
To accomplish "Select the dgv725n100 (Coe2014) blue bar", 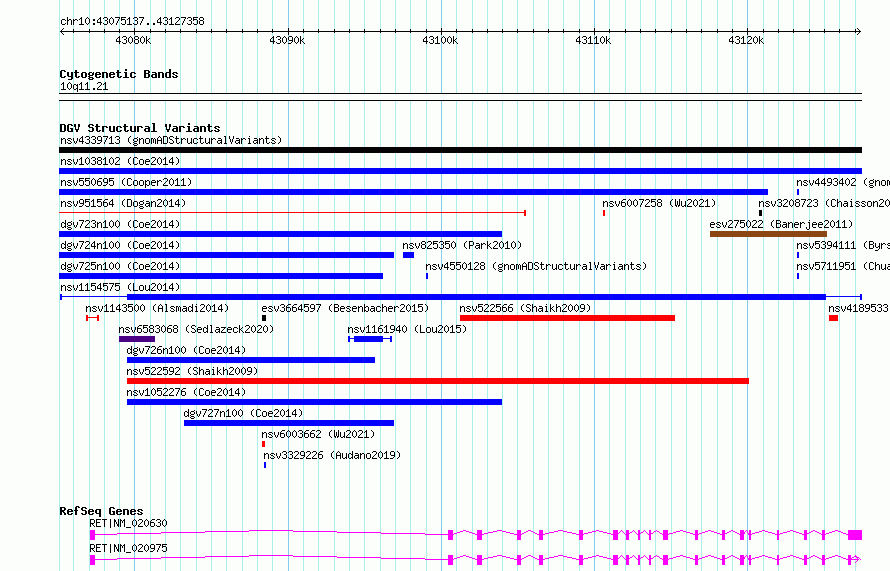I will tap(221, 276).
